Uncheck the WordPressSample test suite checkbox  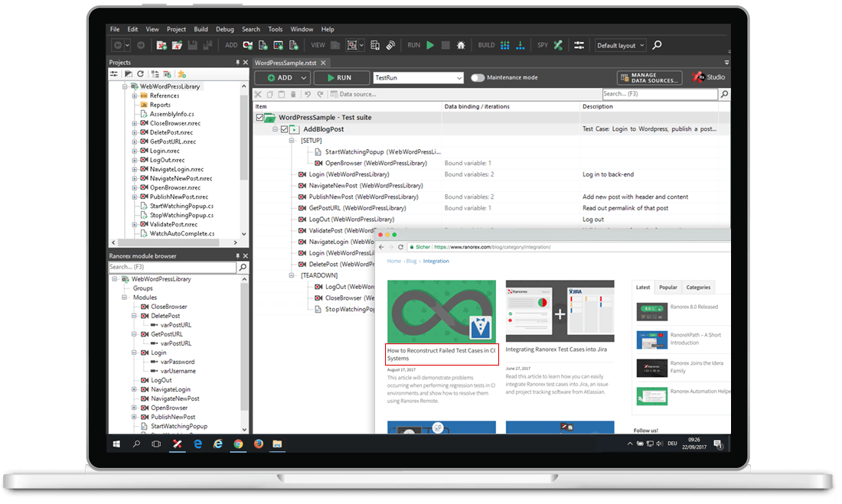tap(260, 118)
